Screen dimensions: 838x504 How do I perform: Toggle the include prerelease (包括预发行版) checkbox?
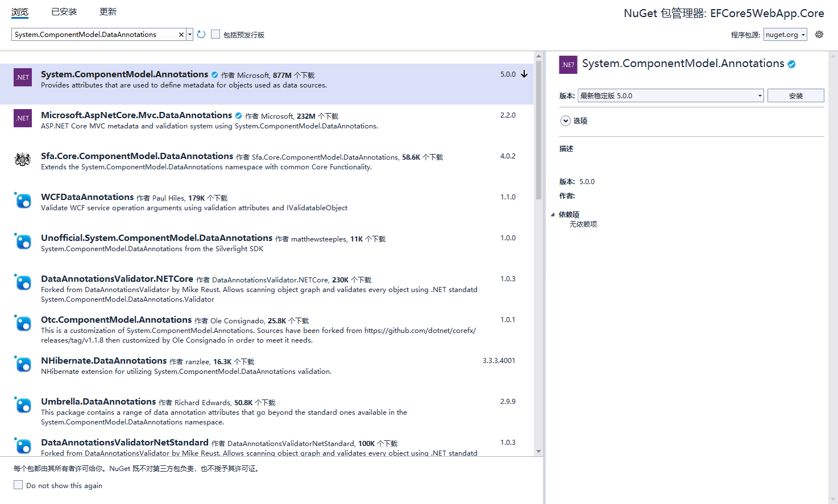[215, 34]
